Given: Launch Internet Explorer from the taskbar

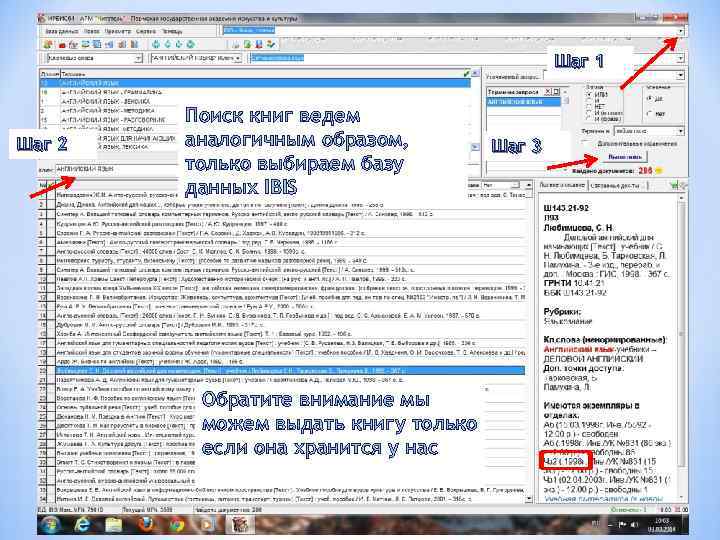Looking at the screenshot, I should [x=82, y=524].
